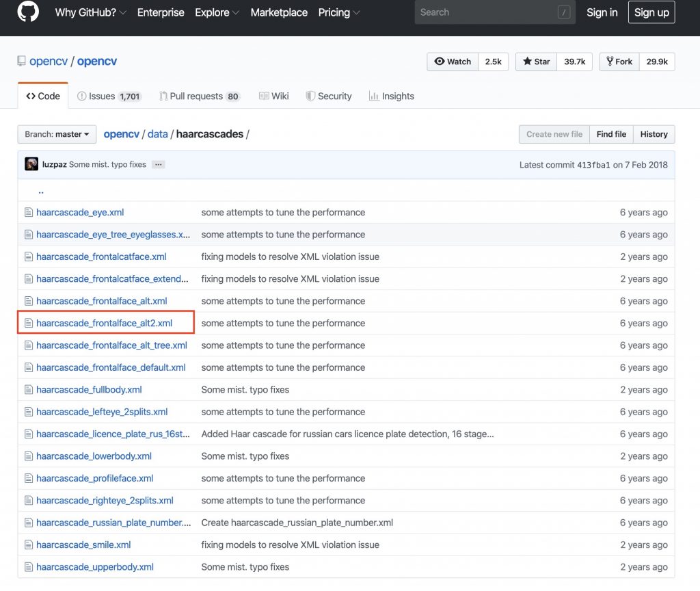Click file icon of haarcascade_frontalface_default.xml
The width and height of the screenshot is (700, 591).
pyautogui.click(x=29, y=367)
